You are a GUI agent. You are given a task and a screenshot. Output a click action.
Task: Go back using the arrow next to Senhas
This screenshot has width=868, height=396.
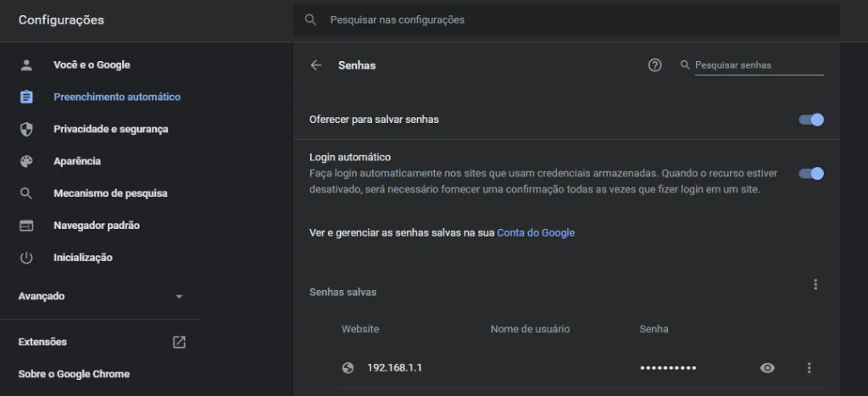tap(315, 65)
